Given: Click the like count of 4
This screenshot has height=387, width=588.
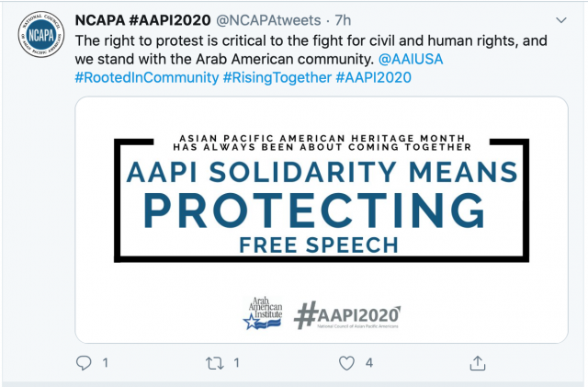Looking at the screenshot, I should coord(368,363).
